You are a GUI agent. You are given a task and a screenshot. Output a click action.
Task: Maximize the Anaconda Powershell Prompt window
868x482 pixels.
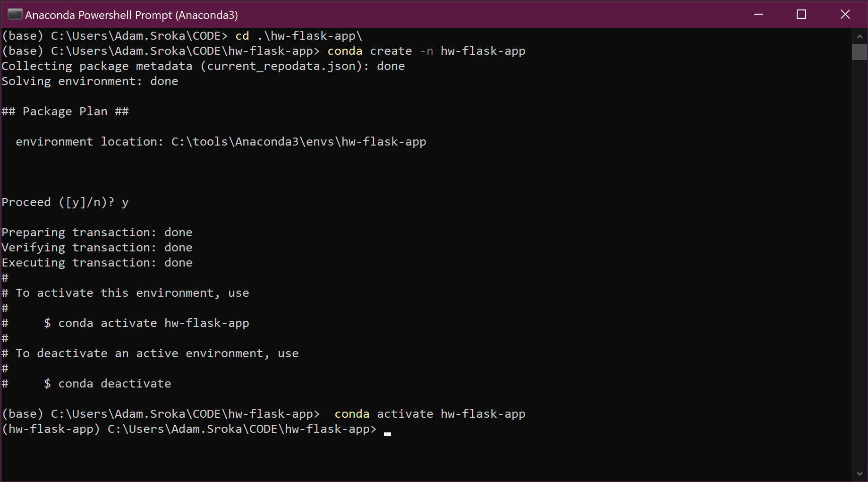point(801,14)
